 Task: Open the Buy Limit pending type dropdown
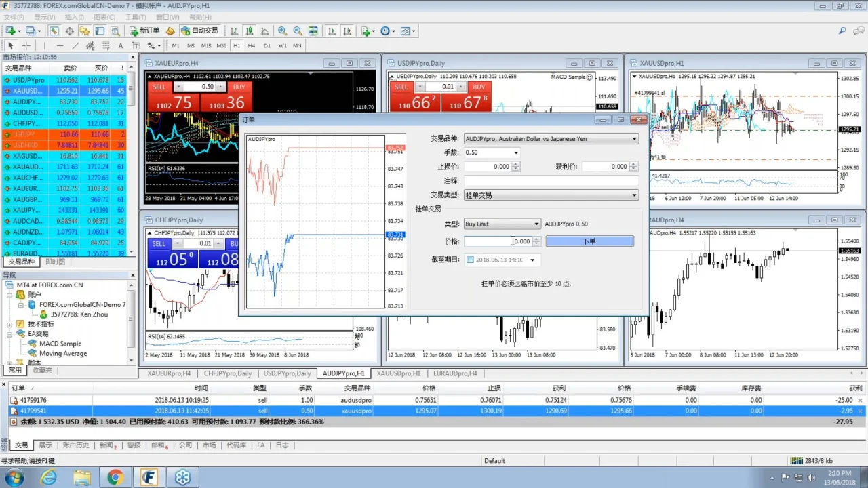coord(537,224)
